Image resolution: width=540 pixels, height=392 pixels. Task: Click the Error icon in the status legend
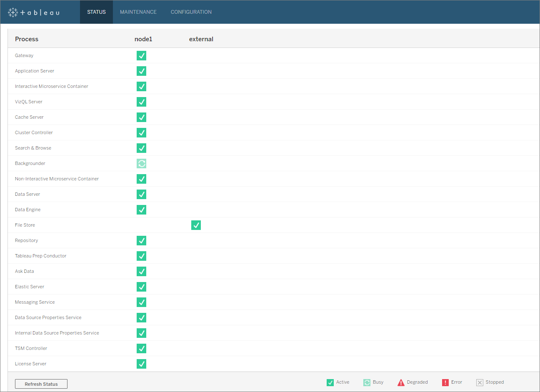coord(445,382)
